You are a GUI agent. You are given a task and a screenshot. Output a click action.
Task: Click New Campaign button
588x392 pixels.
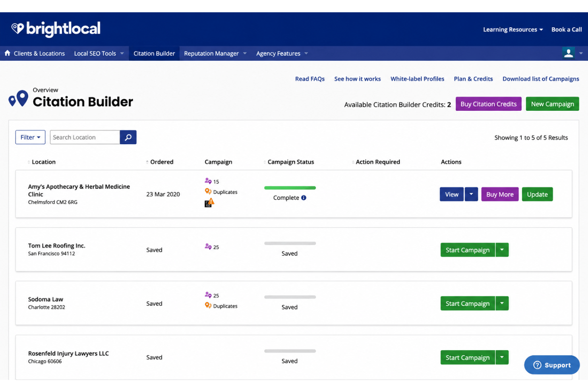552,104
